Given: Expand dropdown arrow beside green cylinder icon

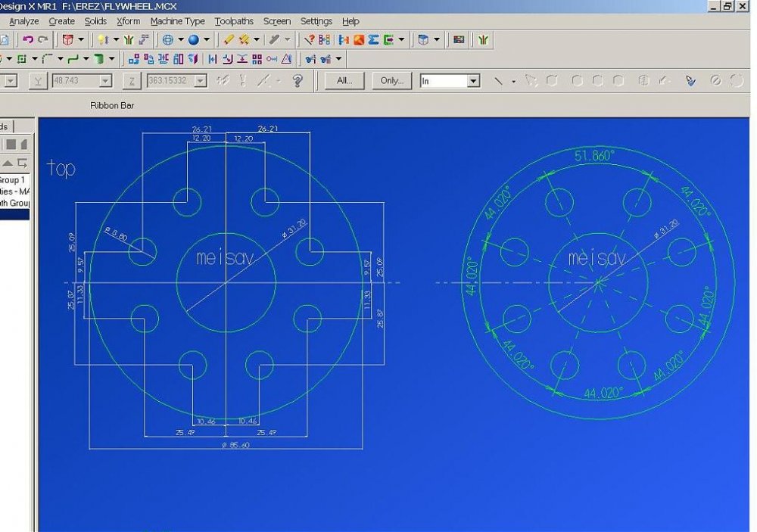Looking at the screenshot, I should coord(111,59).
